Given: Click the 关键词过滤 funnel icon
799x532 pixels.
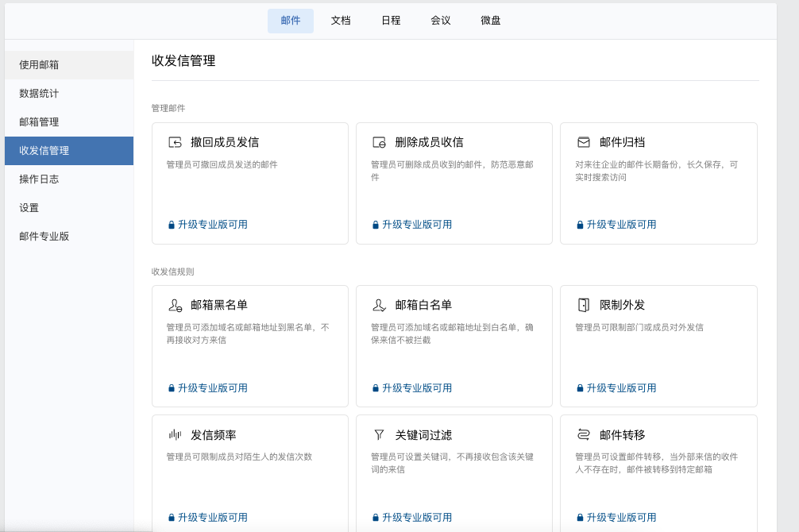Looking at the screenshot, I should (x=379, y=435).
